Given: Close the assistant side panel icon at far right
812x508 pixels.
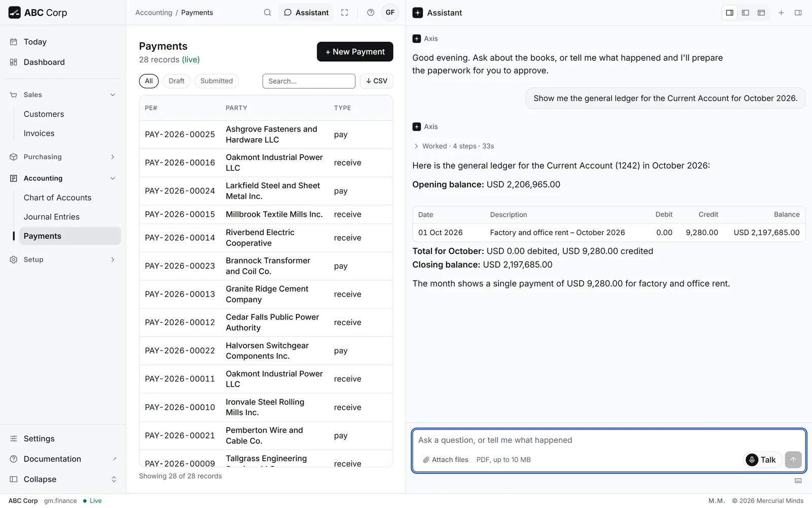Looking at the screenshot, I should pos(798,13).
